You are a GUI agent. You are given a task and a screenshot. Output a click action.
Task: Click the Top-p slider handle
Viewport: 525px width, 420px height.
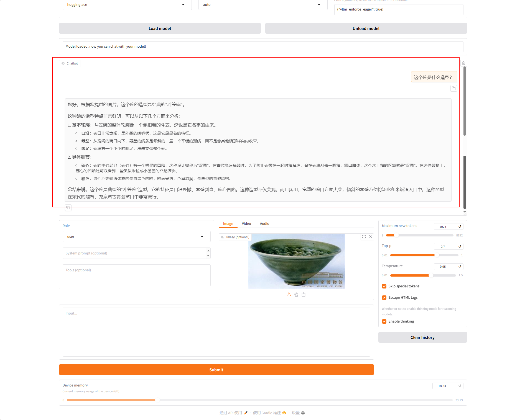click(437, 255)
